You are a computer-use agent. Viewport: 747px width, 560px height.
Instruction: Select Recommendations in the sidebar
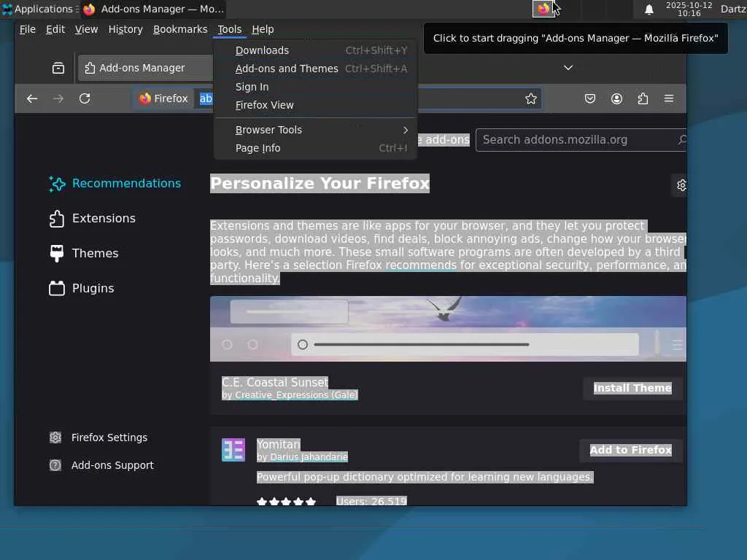(x=115, y=183)
